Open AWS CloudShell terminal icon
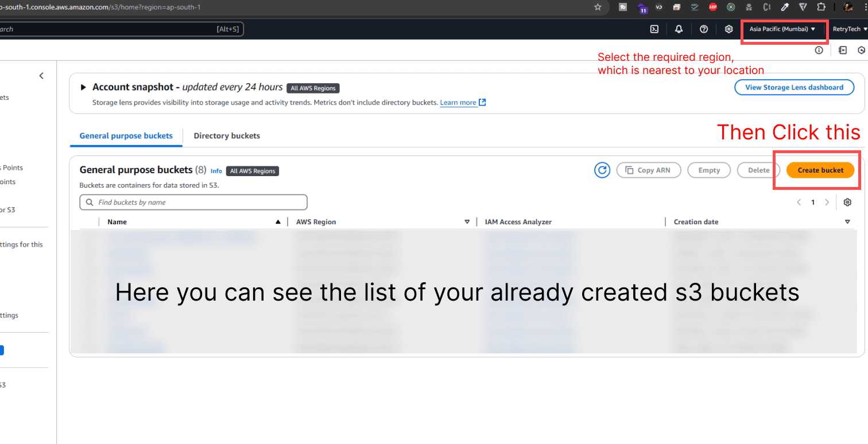Image resolution: width=868 pixels, height=444 pixels. click(x=654, y=29)
